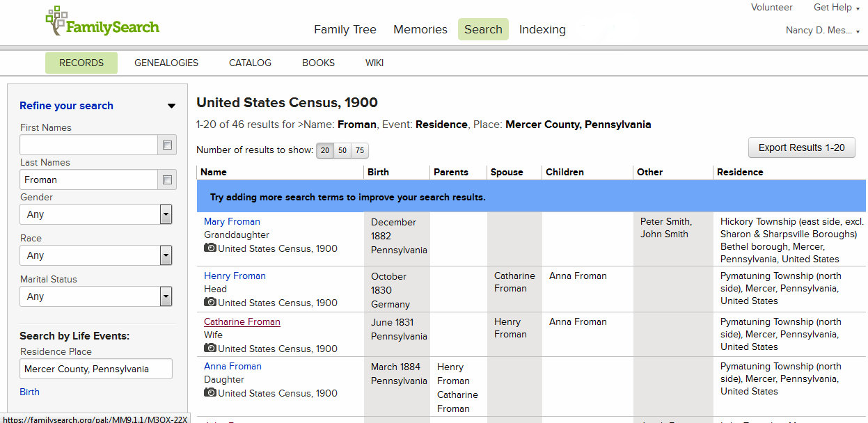Open the census image icon beside Mary Froman
Screen dimensions: 868x423
point(210,249)
